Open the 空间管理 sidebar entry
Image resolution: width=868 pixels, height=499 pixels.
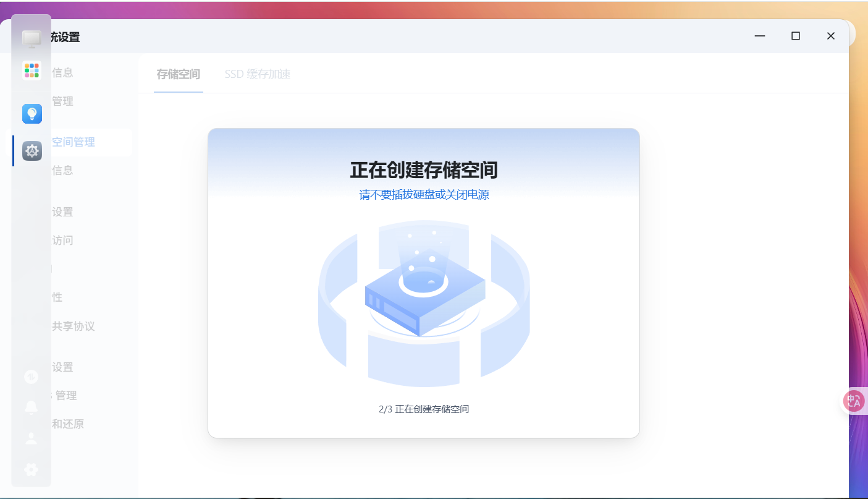point(74,142)
